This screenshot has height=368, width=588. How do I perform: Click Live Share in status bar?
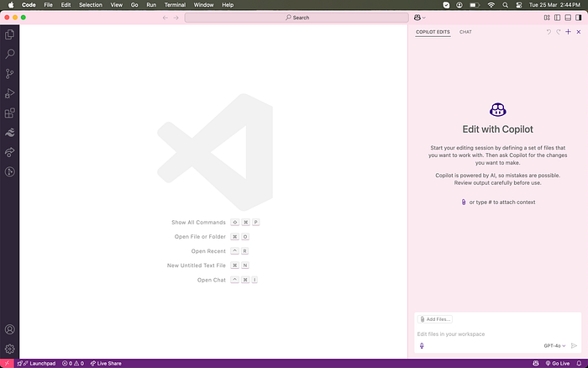[x=106, y=364]
